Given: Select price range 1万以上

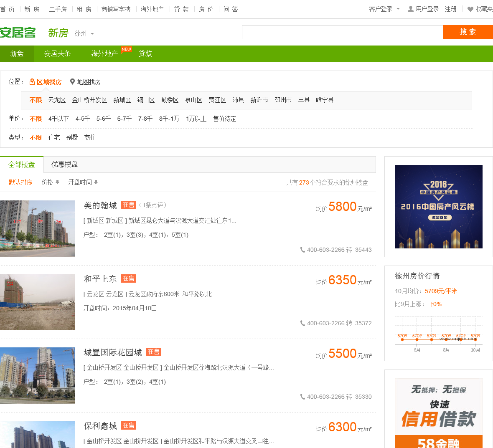Looking at the screenshot, I should [x=196, y=119].
